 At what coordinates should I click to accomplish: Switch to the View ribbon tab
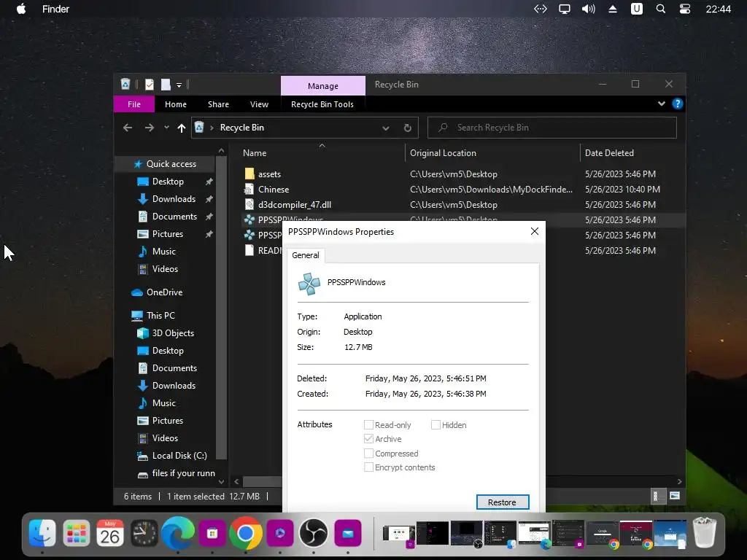point(259,104)
